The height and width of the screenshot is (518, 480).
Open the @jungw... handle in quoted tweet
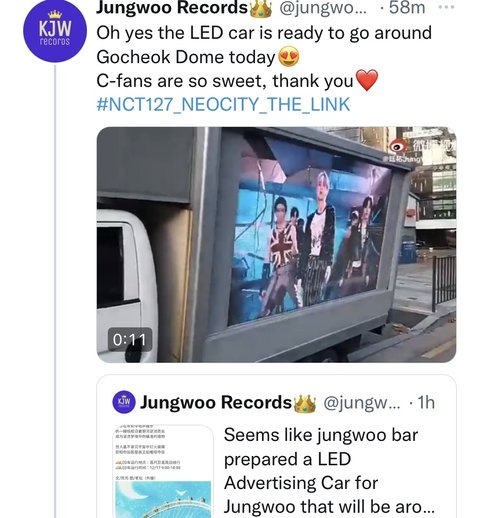tap(362, 403)
